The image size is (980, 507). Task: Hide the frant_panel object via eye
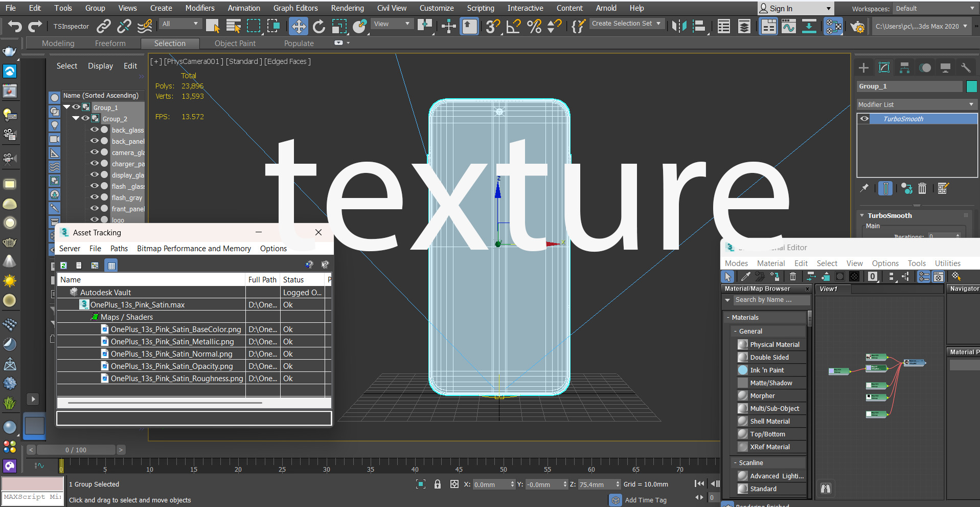coord(95,208)
